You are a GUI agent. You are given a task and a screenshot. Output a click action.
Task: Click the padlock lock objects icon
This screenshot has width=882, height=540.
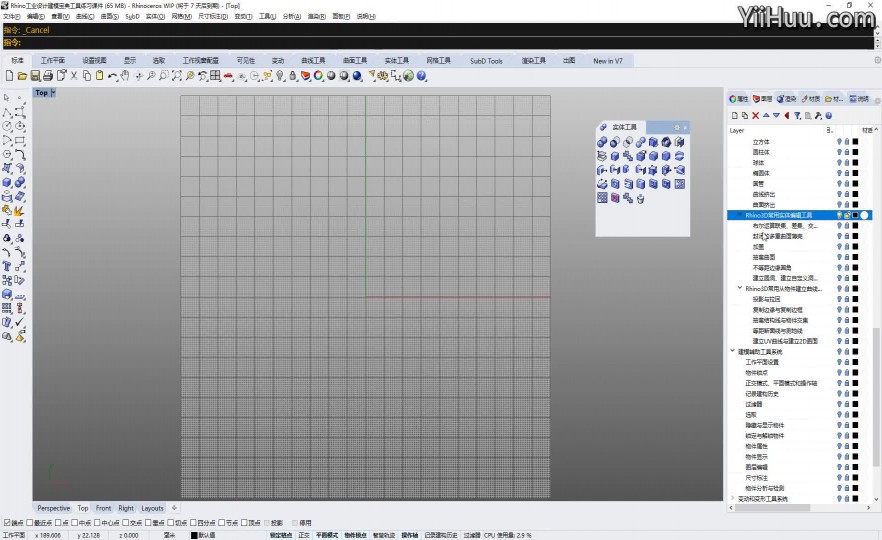292,75
